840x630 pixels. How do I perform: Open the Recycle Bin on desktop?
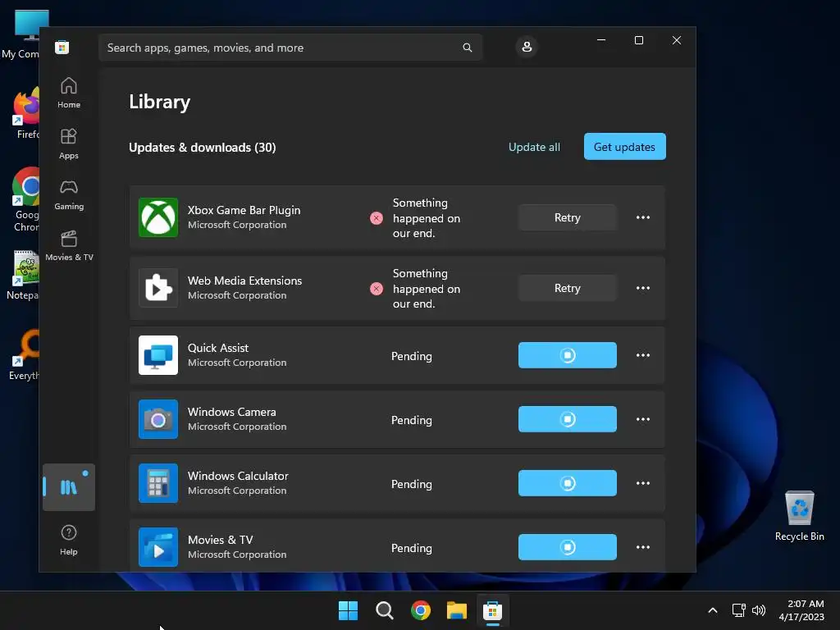pos(799,516)
